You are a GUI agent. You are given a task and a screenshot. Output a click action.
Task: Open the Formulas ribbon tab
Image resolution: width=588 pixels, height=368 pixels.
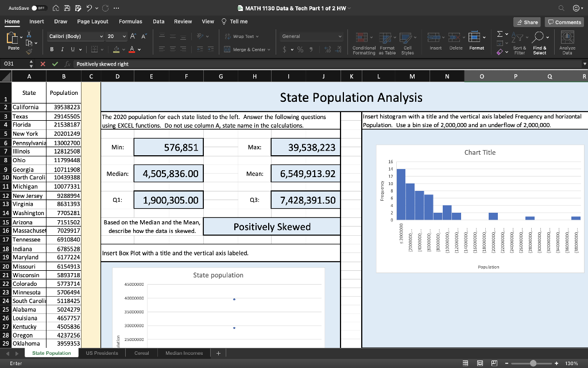[x=130, y=21]
